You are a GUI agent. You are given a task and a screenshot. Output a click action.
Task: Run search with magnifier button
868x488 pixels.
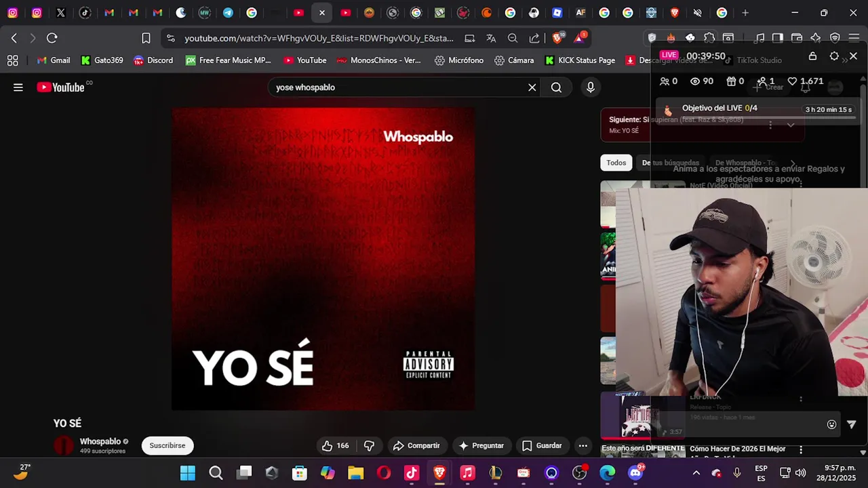556,87
